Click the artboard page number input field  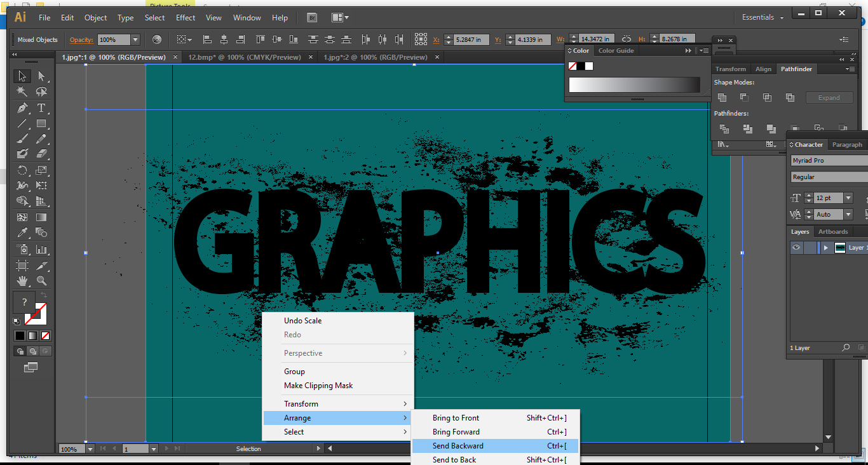pyautogui.click(x=135, y=448)
